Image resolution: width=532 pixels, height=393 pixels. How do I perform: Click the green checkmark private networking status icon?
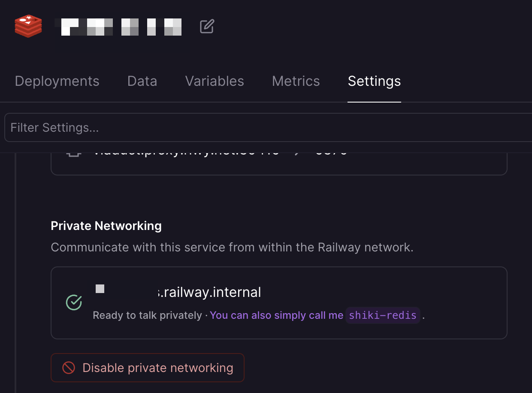pyautogui.click(x=74, y=302)
